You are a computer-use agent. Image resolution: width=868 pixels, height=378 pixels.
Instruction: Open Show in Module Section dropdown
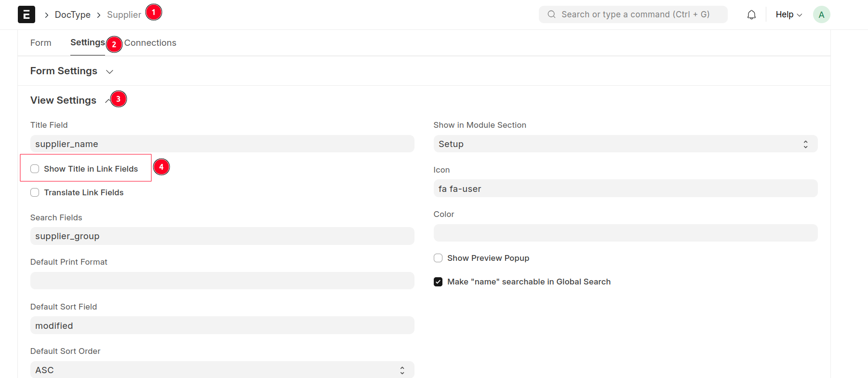[625, 144]
